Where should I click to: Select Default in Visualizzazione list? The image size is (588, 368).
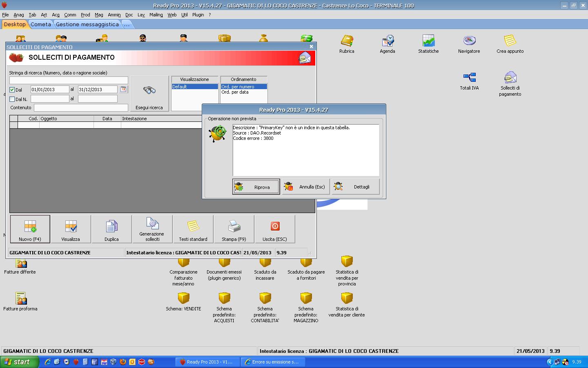[194, 87]
